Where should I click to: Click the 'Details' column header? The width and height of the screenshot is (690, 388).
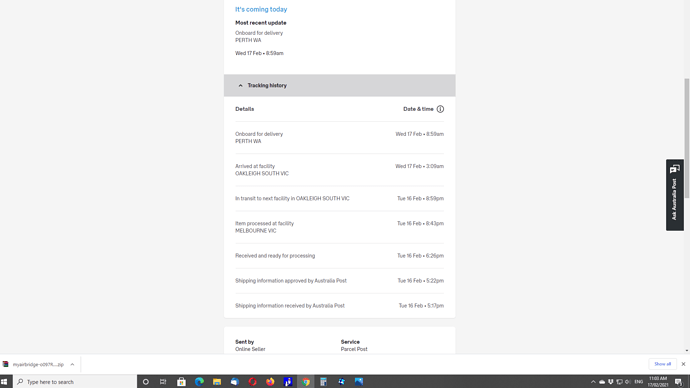[245, 109]
